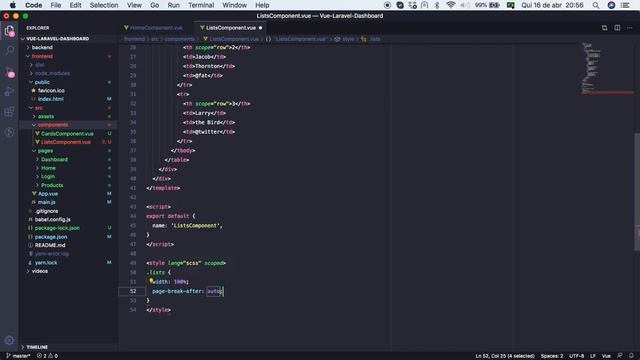Screen dimensions: 640x360
Task: Open the View menu
Action: [x=134, y=5]
